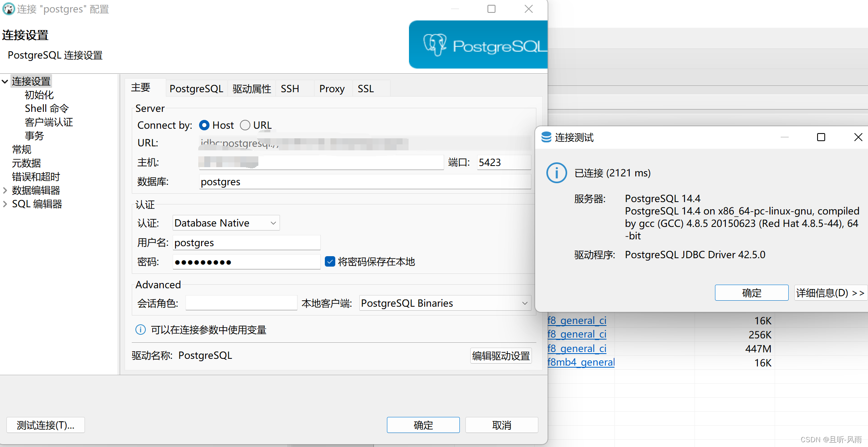Uncheck 将密码保存在本地
Viewport: 868px width, 447px height.
(330, 261)
